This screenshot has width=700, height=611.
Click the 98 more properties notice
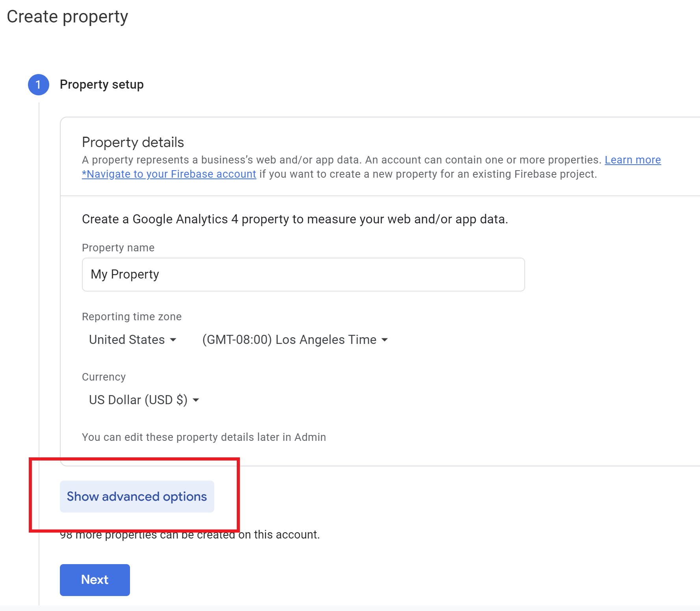276,535
